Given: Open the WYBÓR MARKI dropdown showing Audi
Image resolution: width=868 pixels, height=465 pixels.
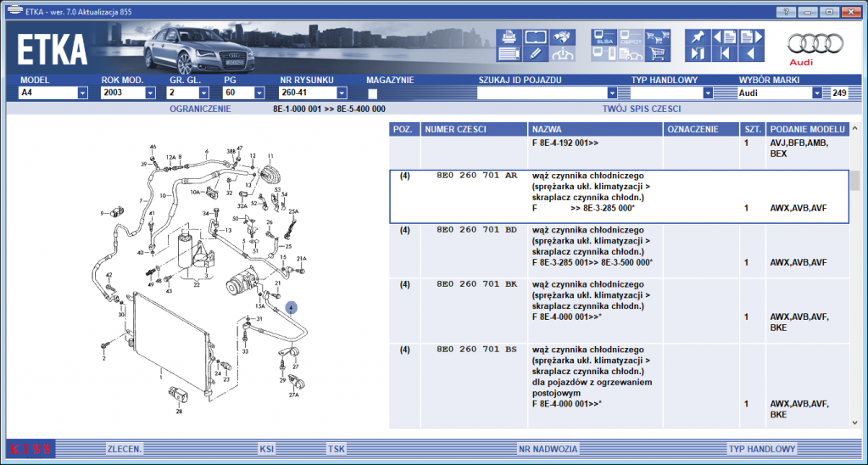Looking at the screenshot, I should click(x=817, y=93).
